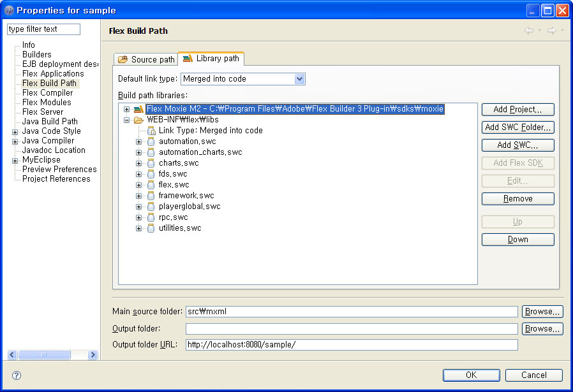This screenshot has width=573, height=392.
Task: Collapse the WEB-INF\flex\libs folder node
Action: point(127,120)
